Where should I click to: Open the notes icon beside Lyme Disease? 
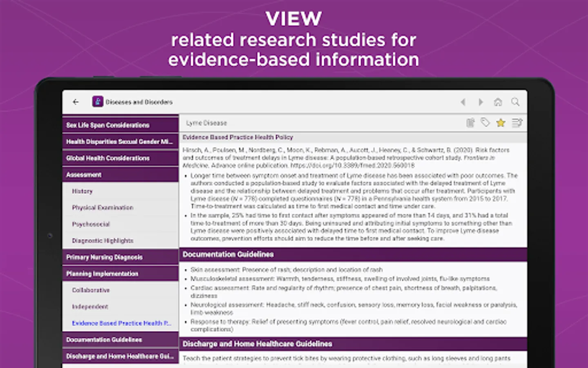[470, 123]
